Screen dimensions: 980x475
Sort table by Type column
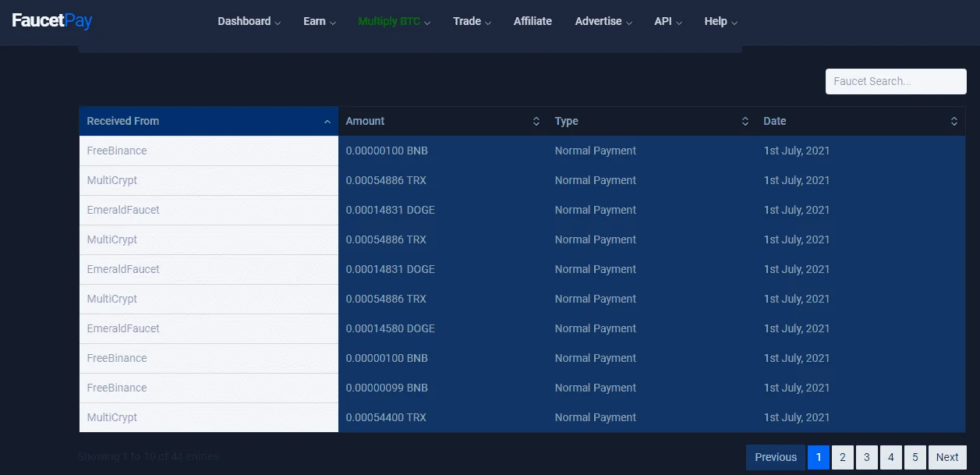click(x=652, y=121)
